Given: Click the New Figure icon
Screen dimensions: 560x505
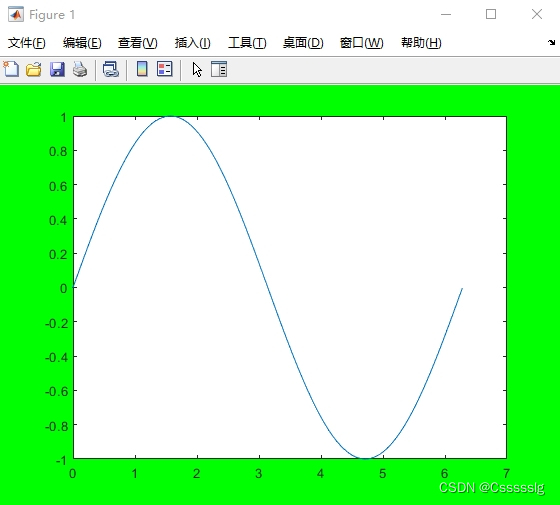Looking at the screenshot, I should (x=11, y=69).
